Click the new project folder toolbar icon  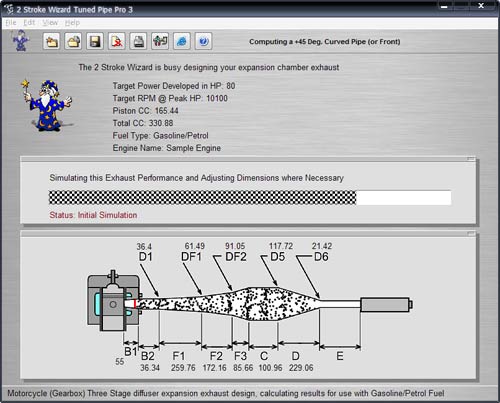pyautogui.click(x=52, y=41)
